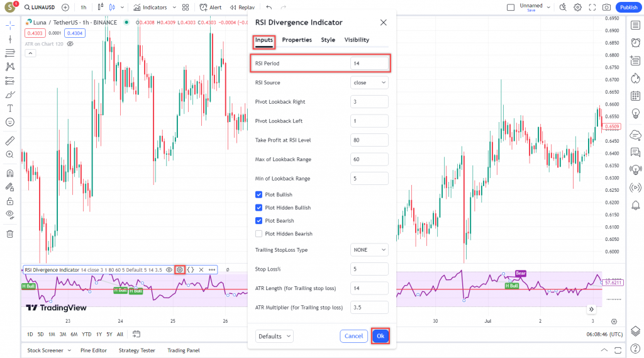644x358 pixels.
Task: Open Trailing StopLoss Type dropdown
Action: coord(369,250)
